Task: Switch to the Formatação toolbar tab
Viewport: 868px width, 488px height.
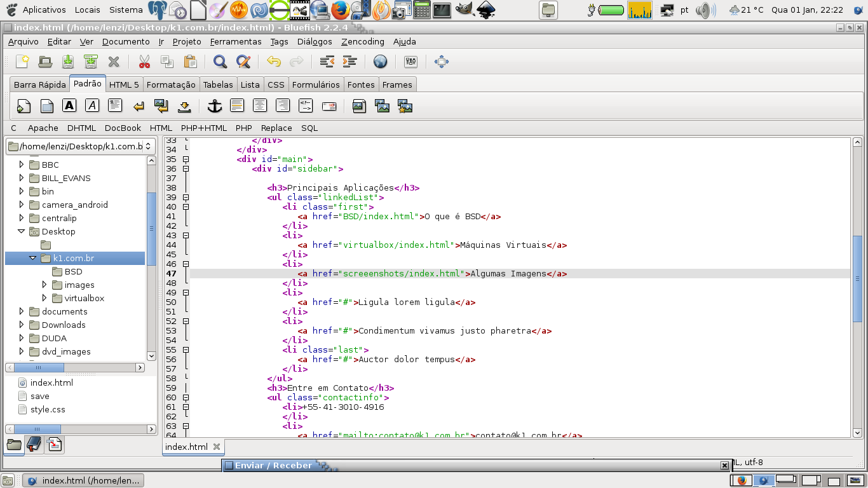Action: [x=171, y=85]
